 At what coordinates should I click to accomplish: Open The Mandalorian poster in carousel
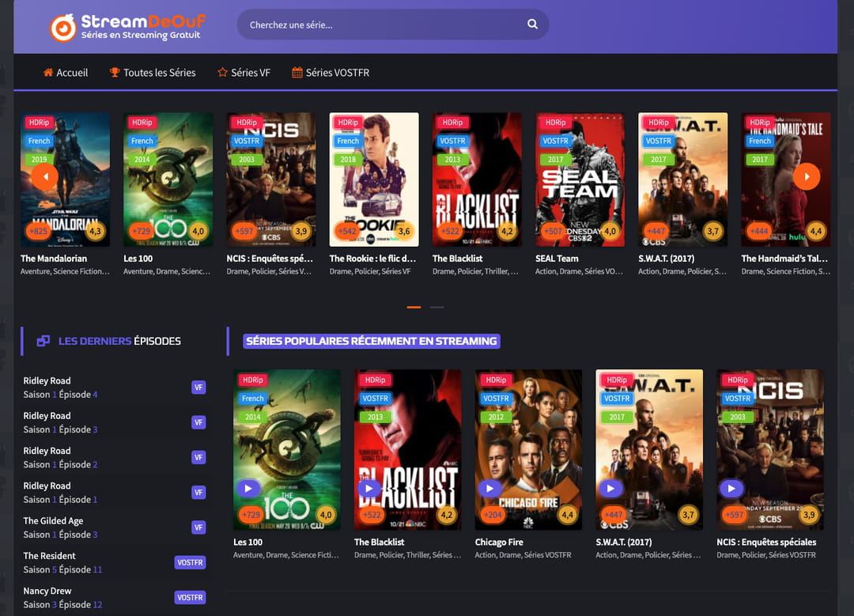pyautogui.click(x=66, y=180)
